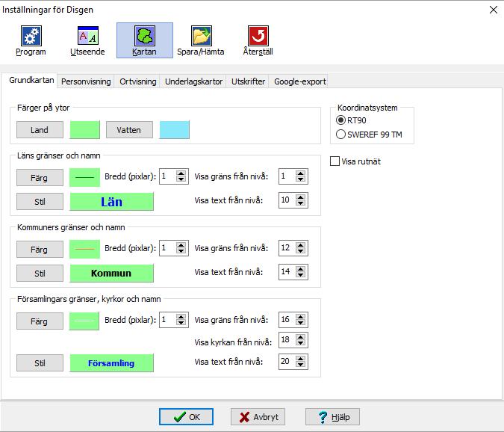
Task: Enable the Visa rutnät checkbox
Action: tap(355, 161)
